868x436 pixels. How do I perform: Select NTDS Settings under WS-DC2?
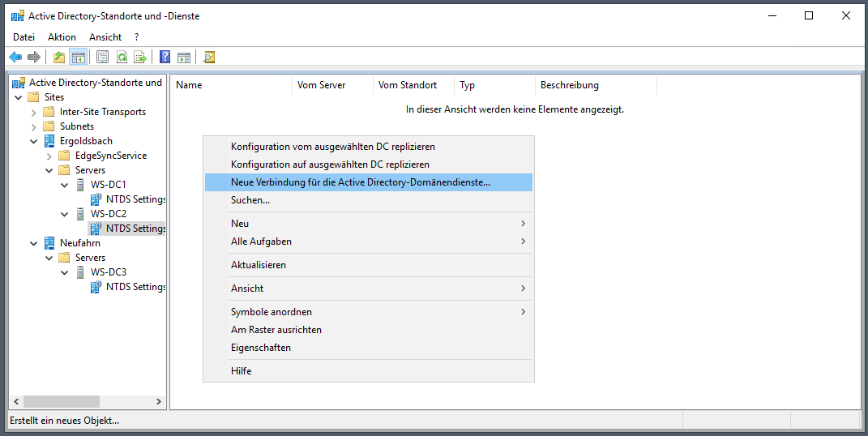pyautogui.click(x=135, y=228)
